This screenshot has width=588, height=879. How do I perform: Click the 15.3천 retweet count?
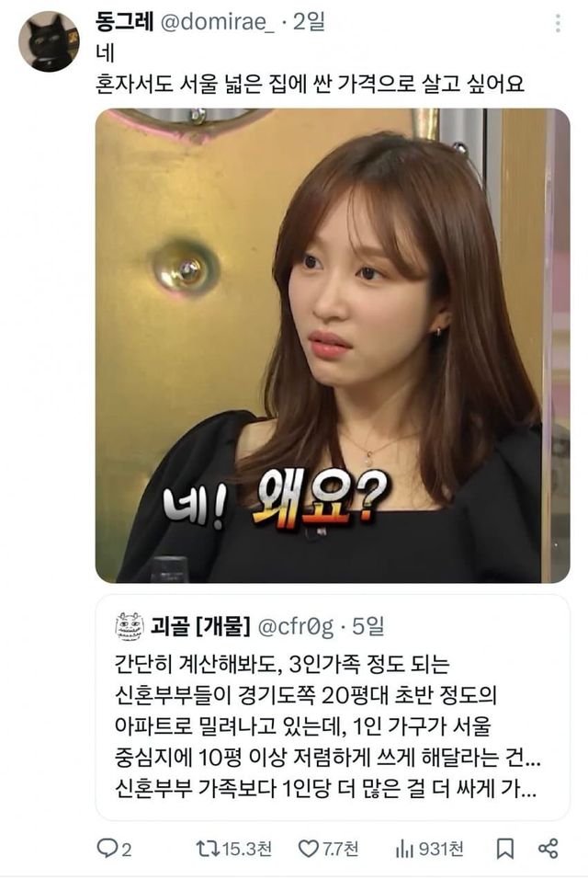pyautogui.click(x=247, y=849)
